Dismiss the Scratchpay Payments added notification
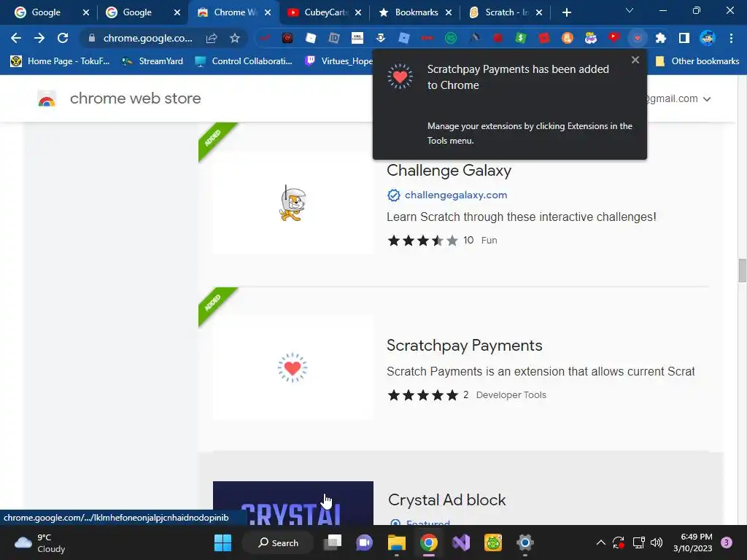Image resolution: width=747 pixels, height=560 pixels. click(635, 60)
